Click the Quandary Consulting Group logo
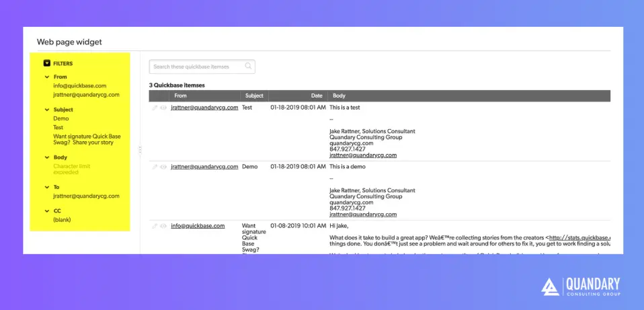 [581, 287]
